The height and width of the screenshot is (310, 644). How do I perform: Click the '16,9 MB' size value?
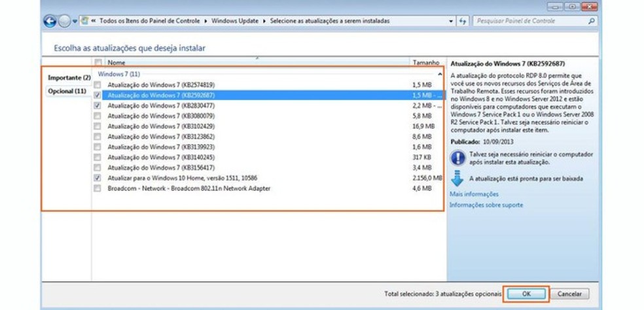pos(423,126)
